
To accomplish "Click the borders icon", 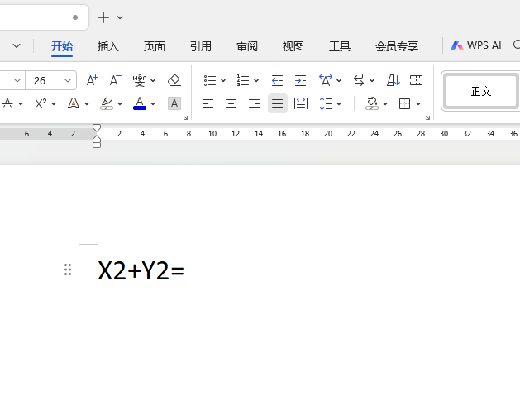I will pos(404,104).
